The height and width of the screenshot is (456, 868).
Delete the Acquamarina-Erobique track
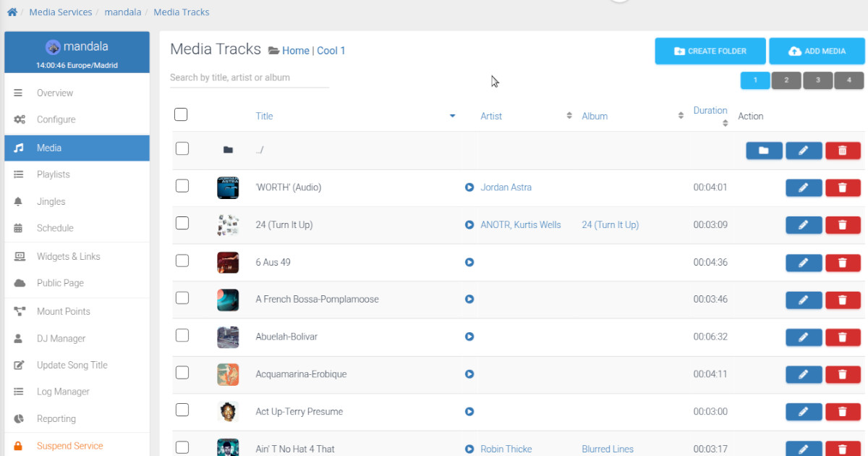tap(843, 374)
